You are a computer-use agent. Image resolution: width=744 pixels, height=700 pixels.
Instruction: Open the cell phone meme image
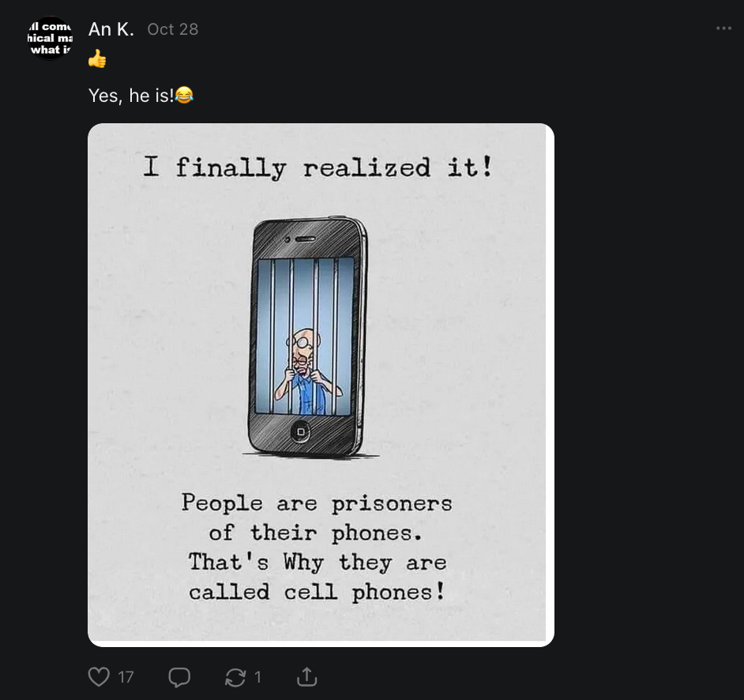tap(321, 385)
